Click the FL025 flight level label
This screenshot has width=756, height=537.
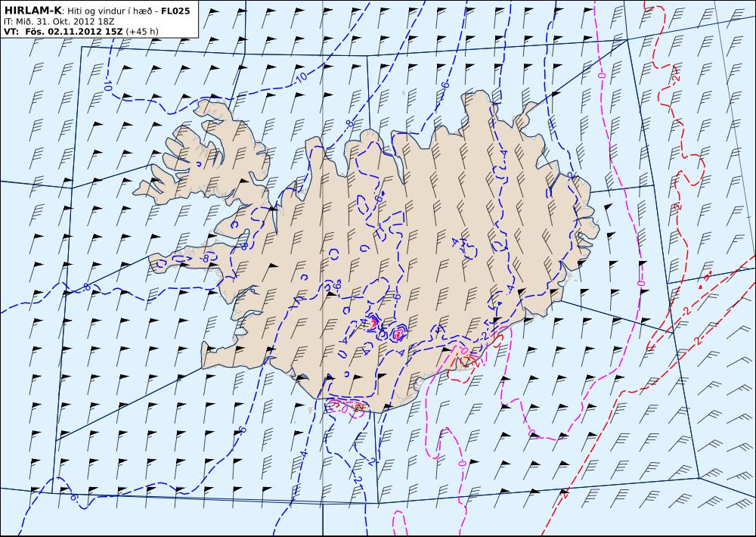(x=177, y=11)
